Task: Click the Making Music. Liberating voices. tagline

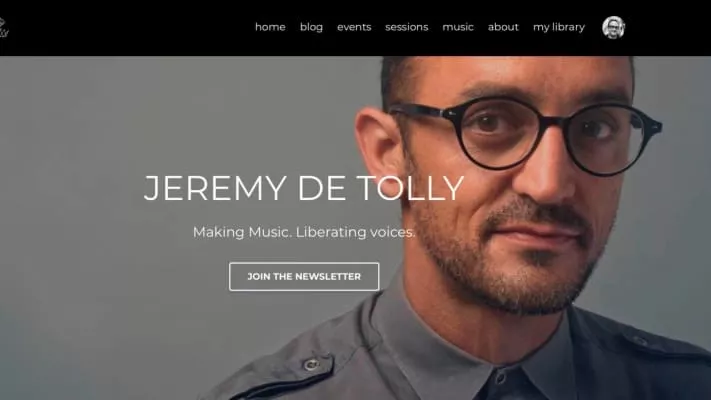Action: point(304,232)
